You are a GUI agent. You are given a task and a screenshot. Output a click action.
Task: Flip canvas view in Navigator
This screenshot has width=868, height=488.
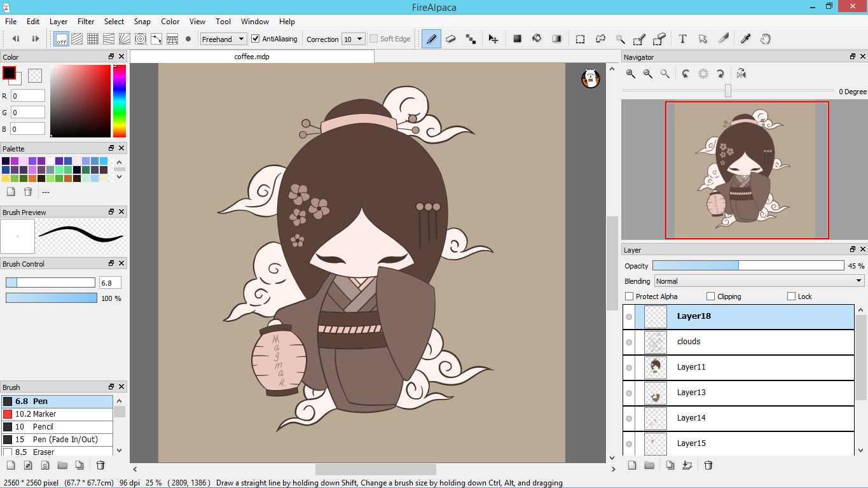[741, 74]
